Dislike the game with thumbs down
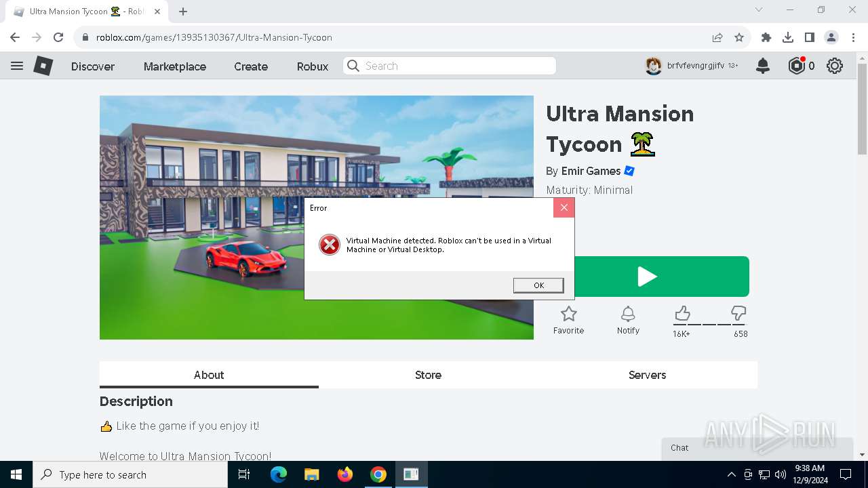Image resolution: width=868 pixels, height=488 pixels. pos(739,313)
